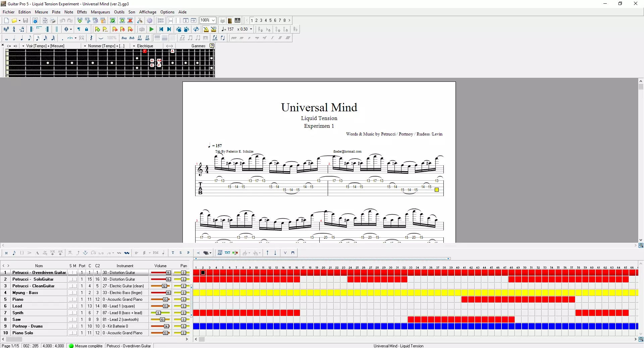
Task: Open the Marqueurs menu
Action: (100, 12)
